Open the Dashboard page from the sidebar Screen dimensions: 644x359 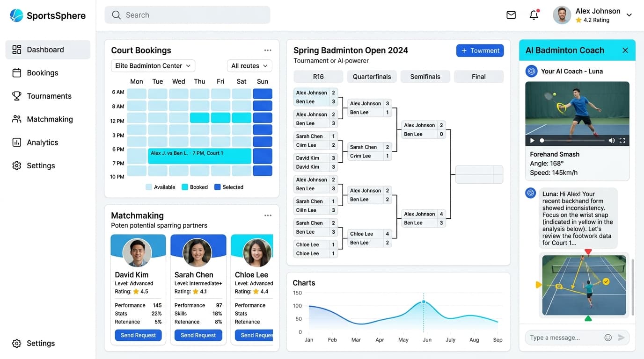pos(48,50)
